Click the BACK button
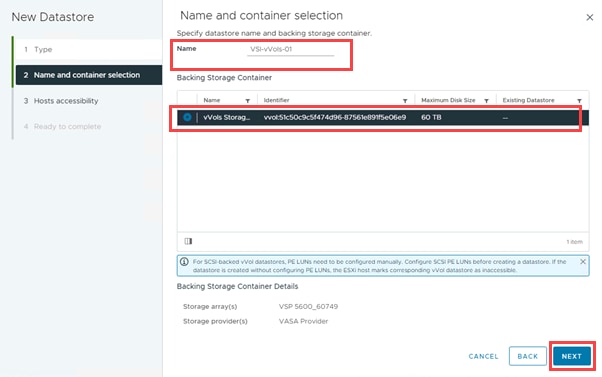This screenshot has height=377, width=602. 528,356
